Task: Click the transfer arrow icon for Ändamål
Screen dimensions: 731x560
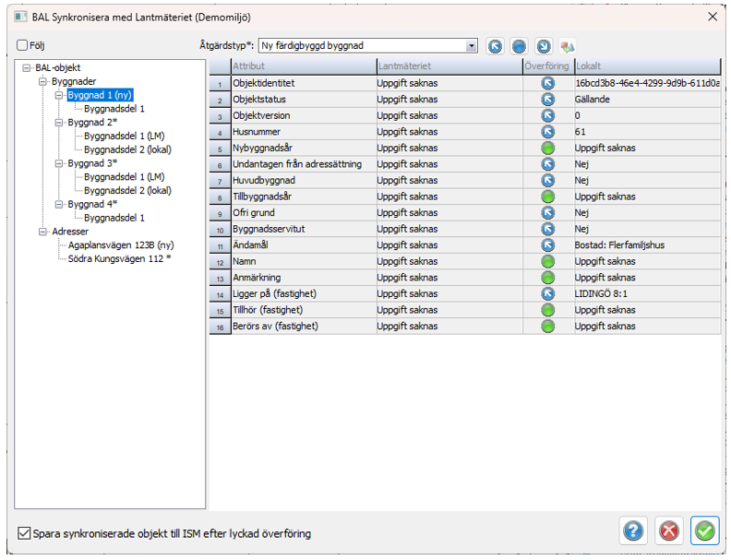Action: coord(548,245)
